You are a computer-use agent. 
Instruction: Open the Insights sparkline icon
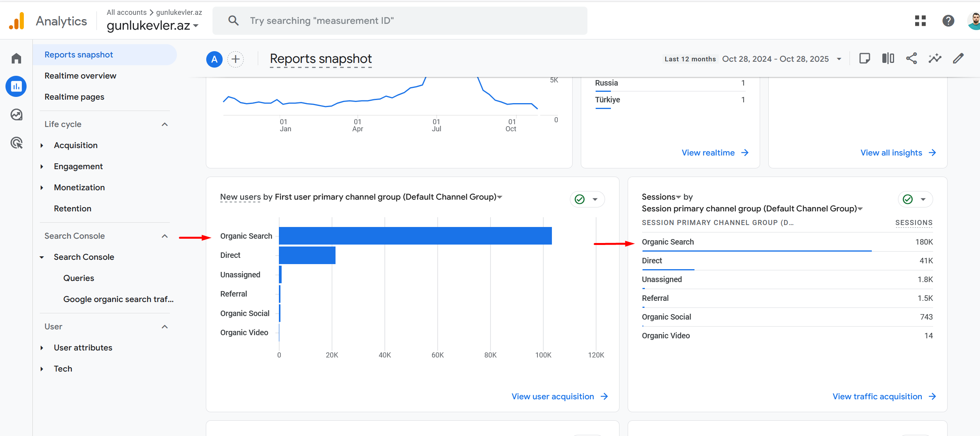tap(935, 59)
